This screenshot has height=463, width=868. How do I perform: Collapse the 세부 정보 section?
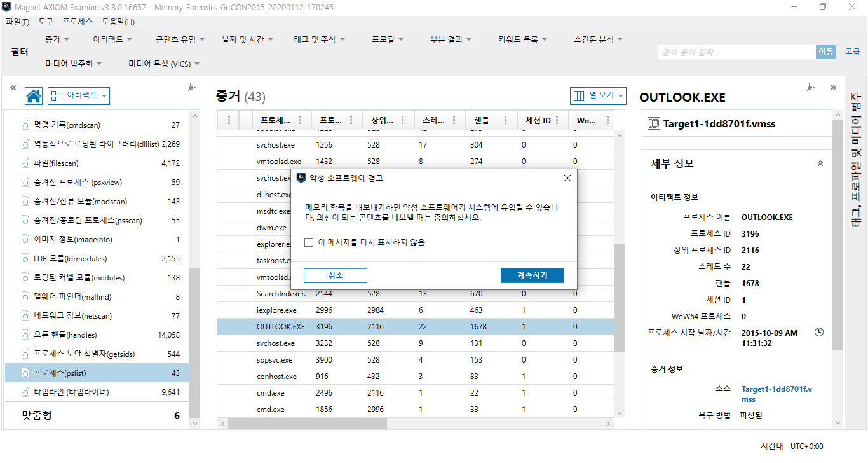tap(820, 163)
